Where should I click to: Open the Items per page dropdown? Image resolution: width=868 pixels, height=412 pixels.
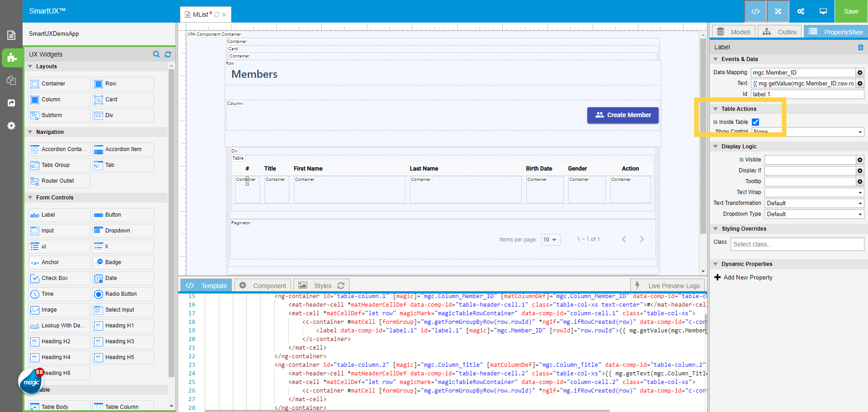[550, 239]
